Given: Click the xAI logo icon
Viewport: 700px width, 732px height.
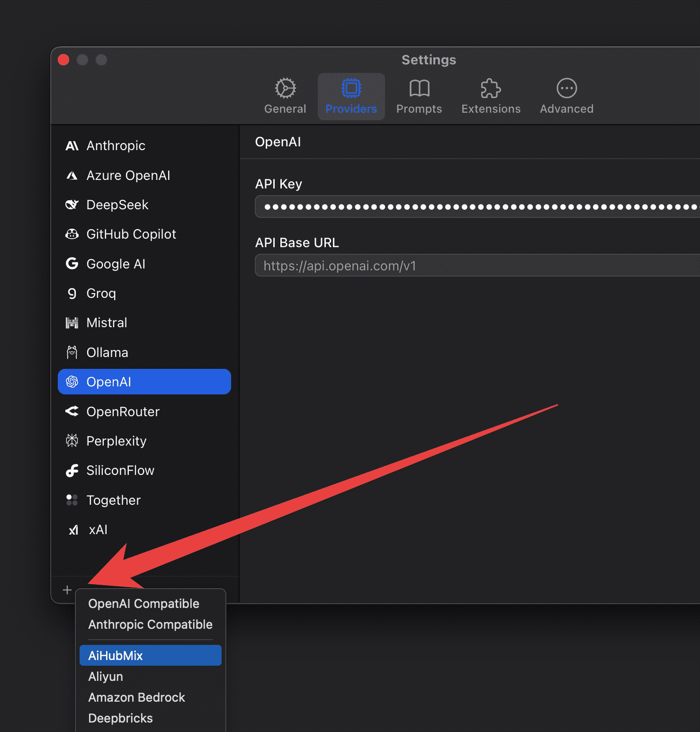Looking at the screenshot, I should point(73,530).
